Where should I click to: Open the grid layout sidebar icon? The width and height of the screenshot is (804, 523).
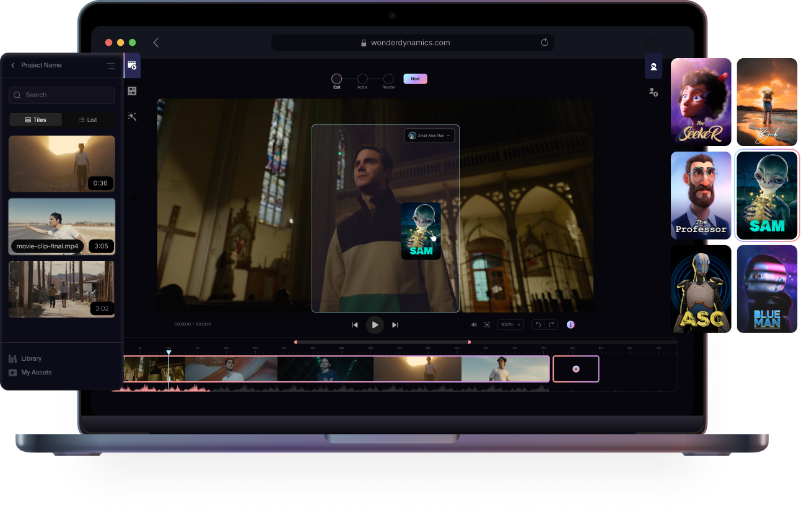pos(132,91)
